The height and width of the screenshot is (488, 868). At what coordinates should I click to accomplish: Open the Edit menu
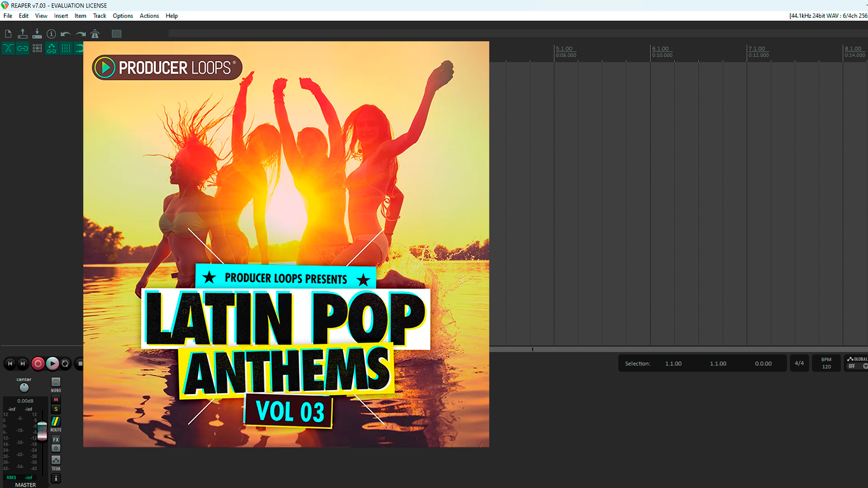pos(24,16)
